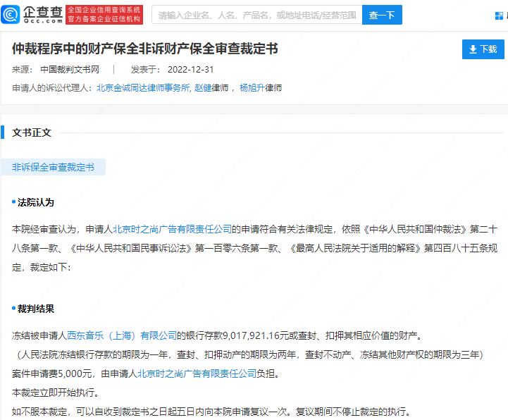Image resolution: width=508 pixels, height=420 pixels.
Task: Click the publish date 2022-12-31
Action: tap(190, 70)
